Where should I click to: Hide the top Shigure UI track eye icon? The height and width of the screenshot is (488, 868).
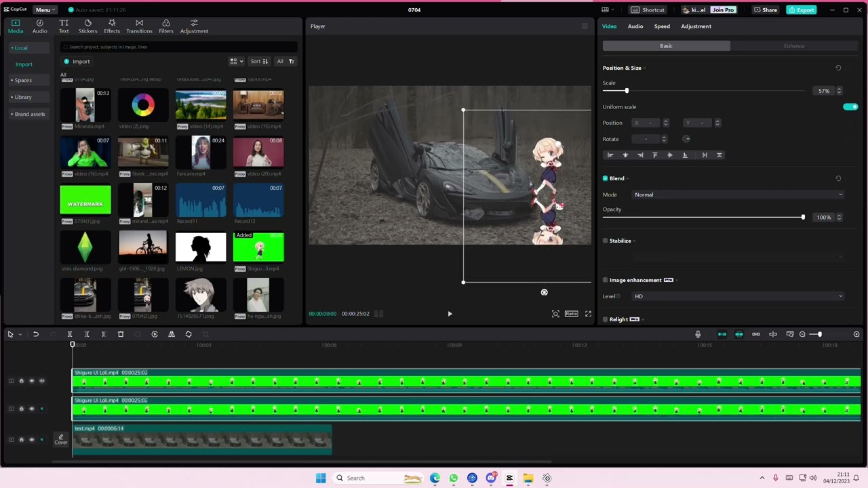point(31,381)
